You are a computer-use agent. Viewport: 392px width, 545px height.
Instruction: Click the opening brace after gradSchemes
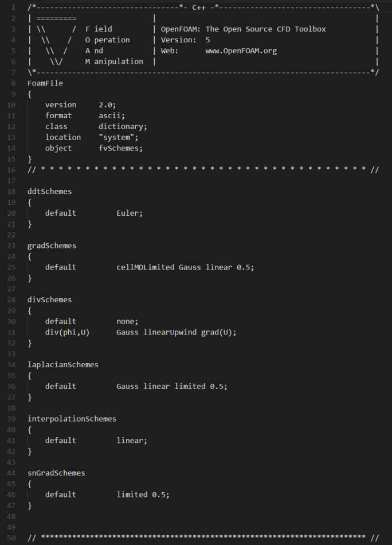(x=29, y=256)
